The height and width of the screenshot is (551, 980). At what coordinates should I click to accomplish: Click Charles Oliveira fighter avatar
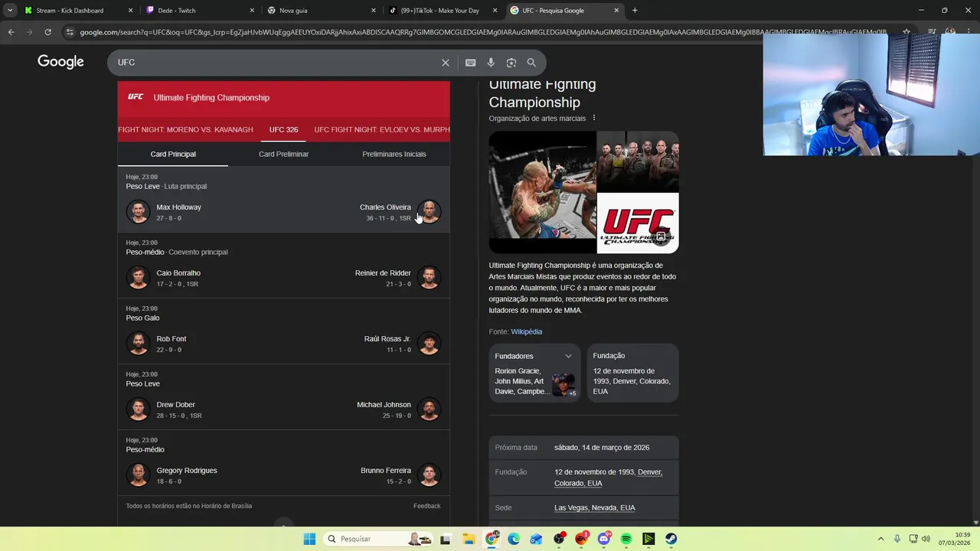(429, 212)
